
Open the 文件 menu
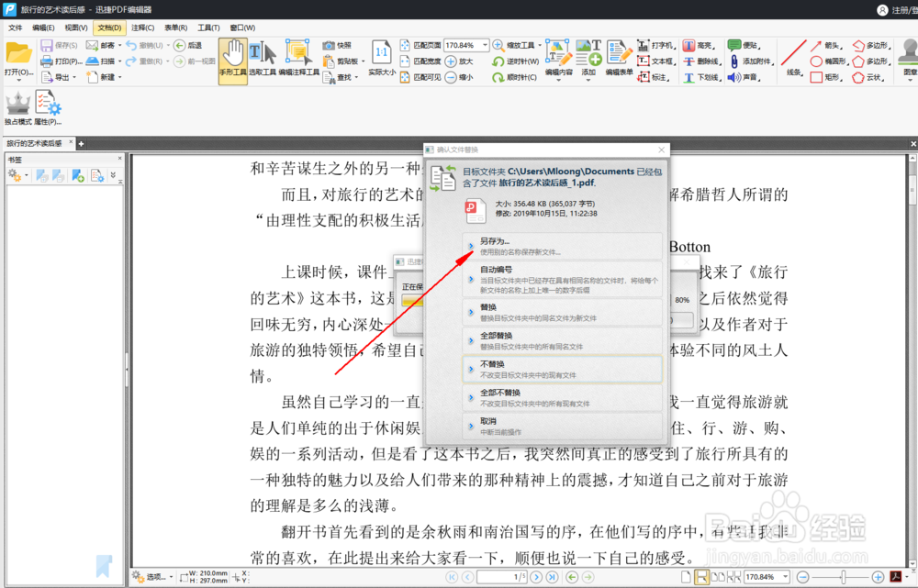(16, 28)
